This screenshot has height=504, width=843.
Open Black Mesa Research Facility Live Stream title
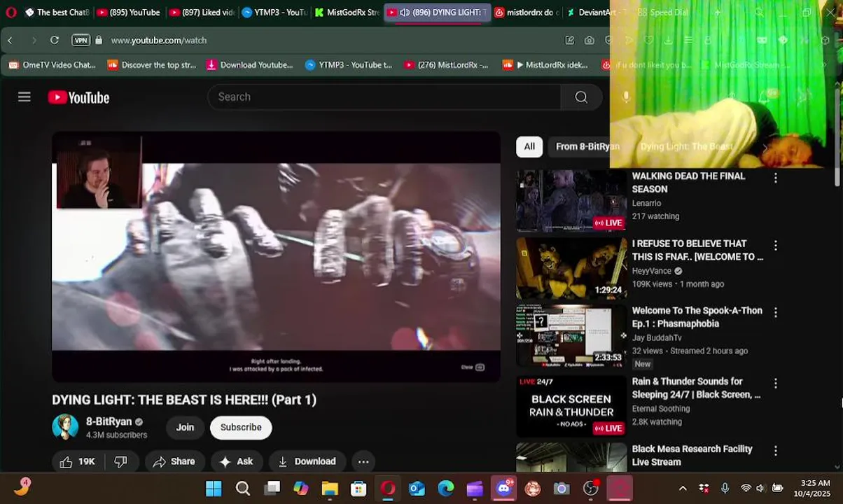692,455
